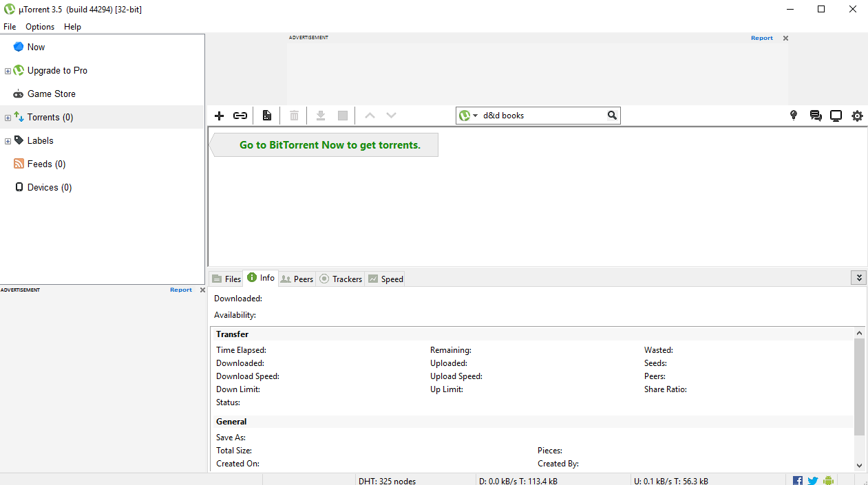Open the chat bubbles icon in toolbar
Image resolution: width=868 pixels, height=485 pixels.
tap(816, 116)
